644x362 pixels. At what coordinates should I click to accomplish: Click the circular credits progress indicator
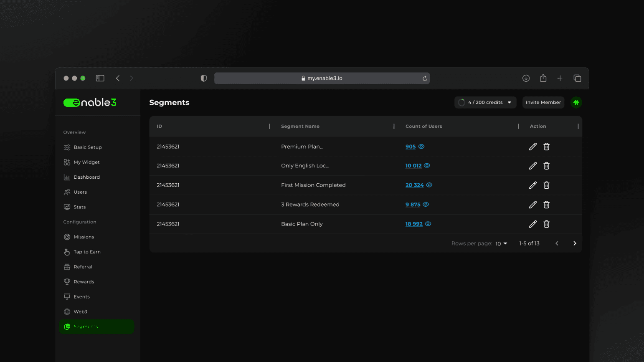coord(461,102)
